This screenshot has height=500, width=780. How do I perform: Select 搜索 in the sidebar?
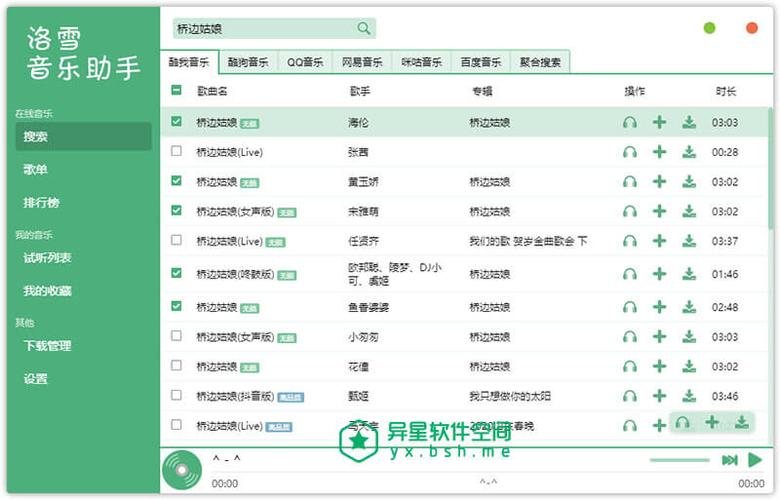pos(83,136)
